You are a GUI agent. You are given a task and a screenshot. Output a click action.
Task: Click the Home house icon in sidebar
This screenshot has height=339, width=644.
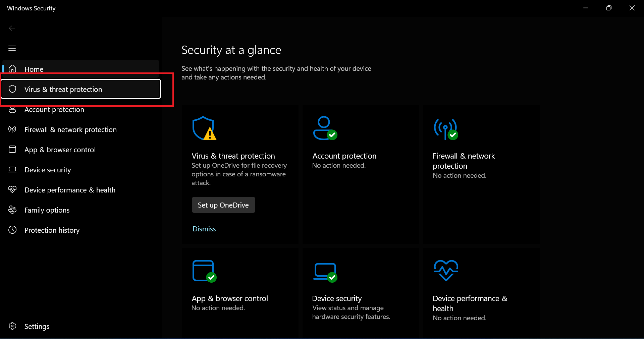[x=12, y=69]
